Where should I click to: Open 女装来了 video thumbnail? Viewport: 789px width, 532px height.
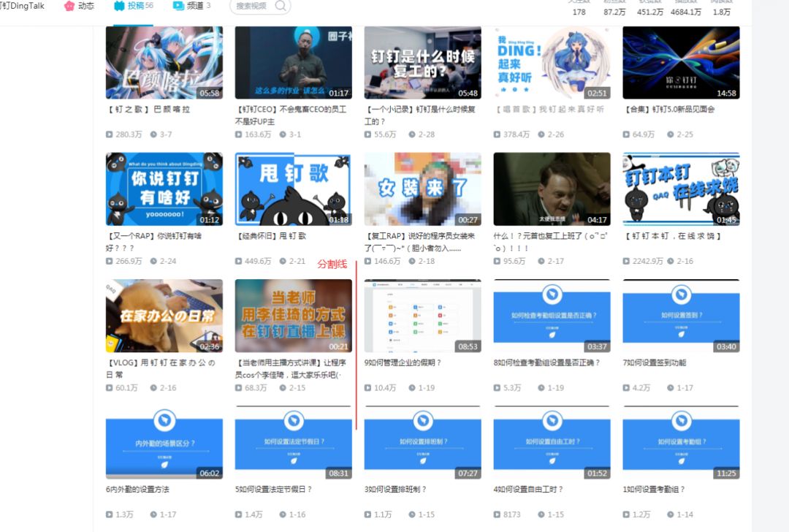point(423,189)
